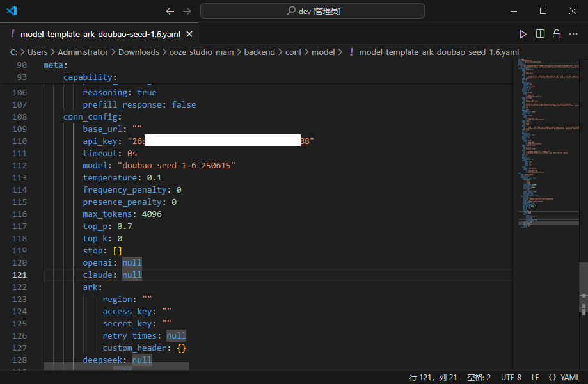
Task: Go back using the left arrow
Action: tap(170, 11)
